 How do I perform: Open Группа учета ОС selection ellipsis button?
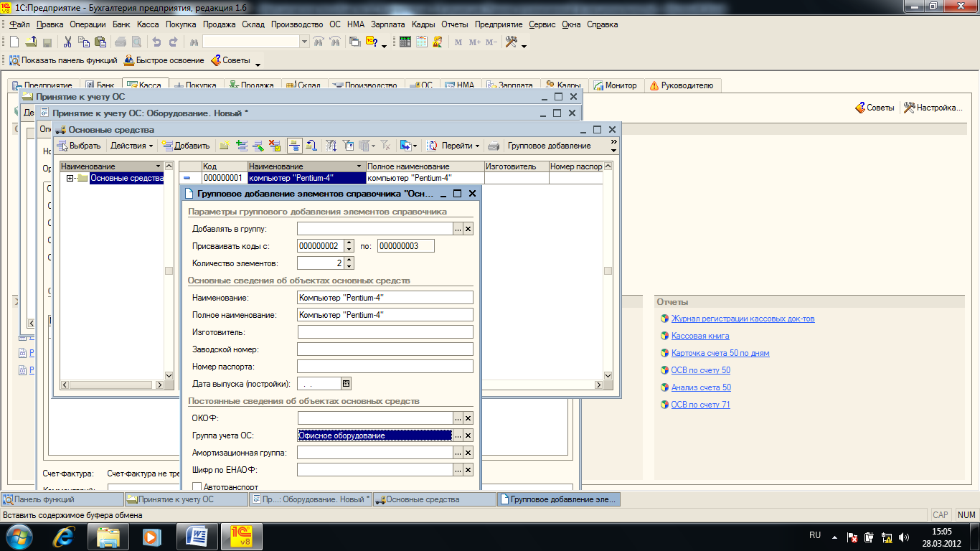[x=457, y=435]
